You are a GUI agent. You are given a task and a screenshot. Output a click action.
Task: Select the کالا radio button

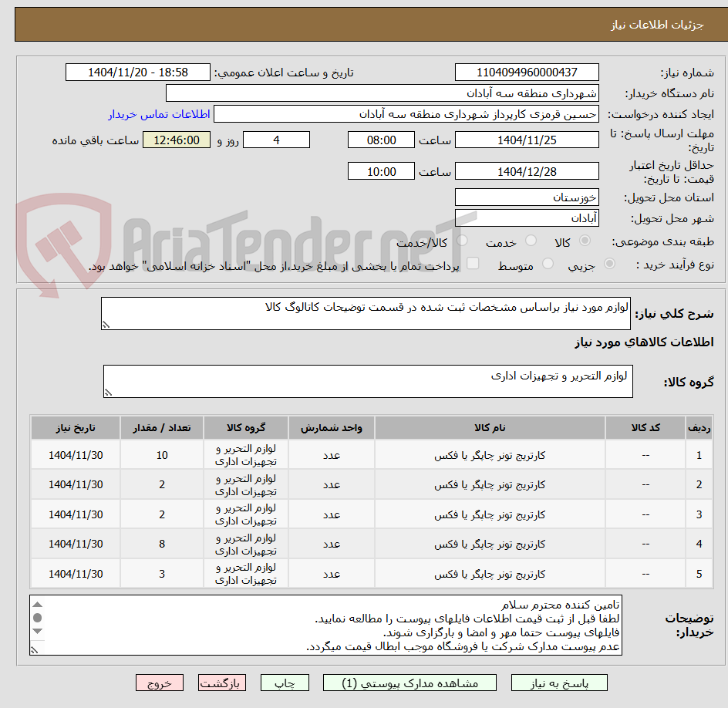(x=585, y=241)
